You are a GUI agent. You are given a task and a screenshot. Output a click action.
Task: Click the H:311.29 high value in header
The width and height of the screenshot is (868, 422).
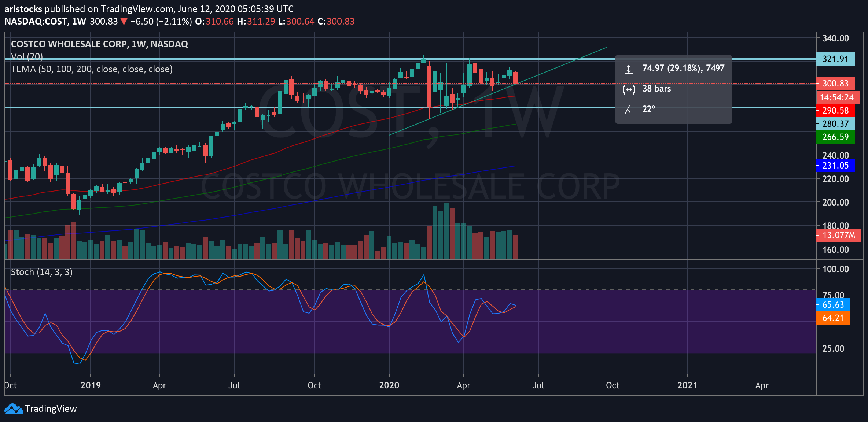click(256, 22)
